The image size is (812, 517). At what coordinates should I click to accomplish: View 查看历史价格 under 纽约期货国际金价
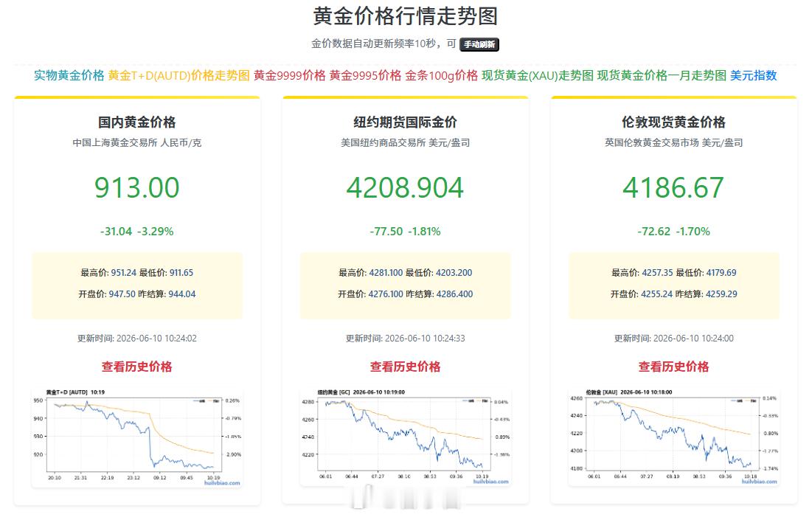pyautogui.click(x=405, y=367)
